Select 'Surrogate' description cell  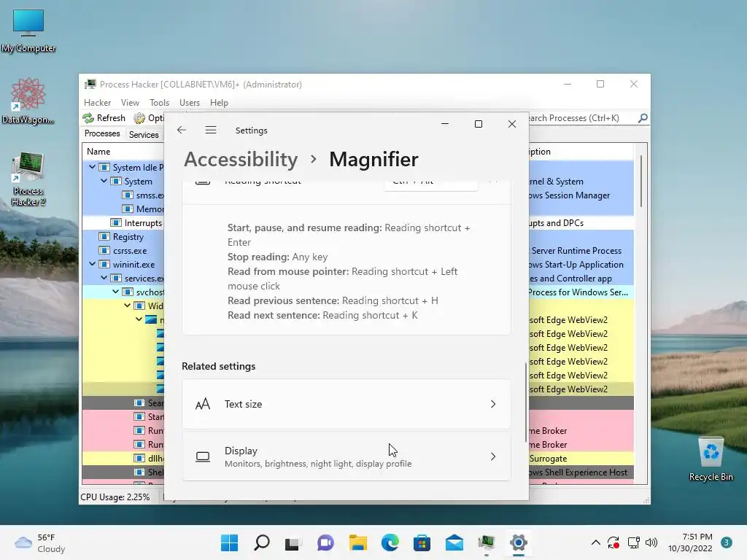(x=548, y=459)
